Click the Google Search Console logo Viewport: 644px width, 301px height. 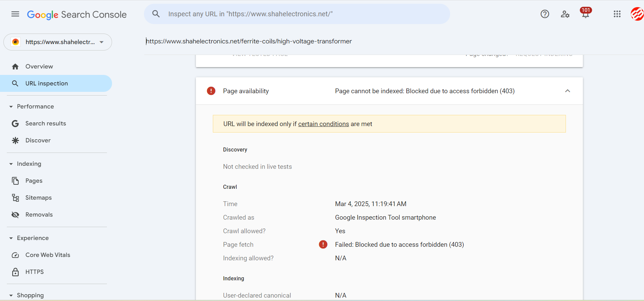[x=77, y=15]
